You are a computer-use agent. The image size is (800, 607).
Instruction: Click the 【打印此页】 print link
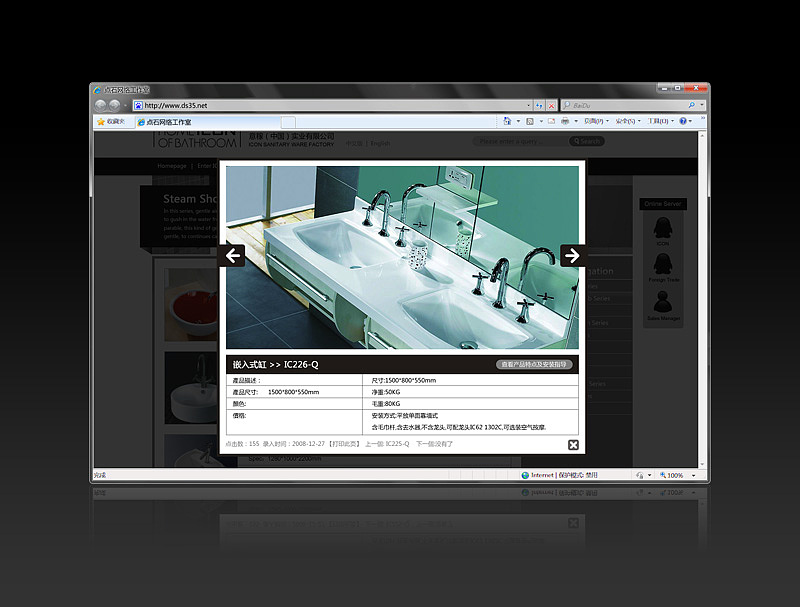pos(345,444)
